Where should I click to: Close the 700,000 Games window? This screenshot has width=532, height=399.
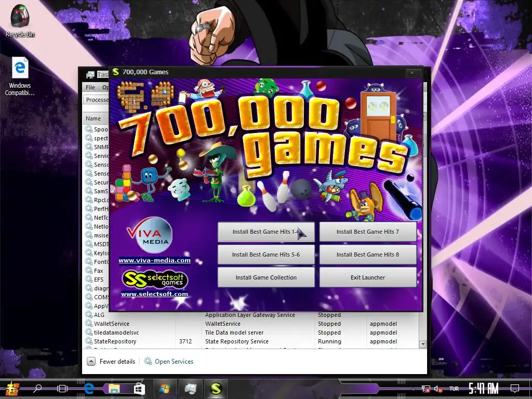pos(412,73)
